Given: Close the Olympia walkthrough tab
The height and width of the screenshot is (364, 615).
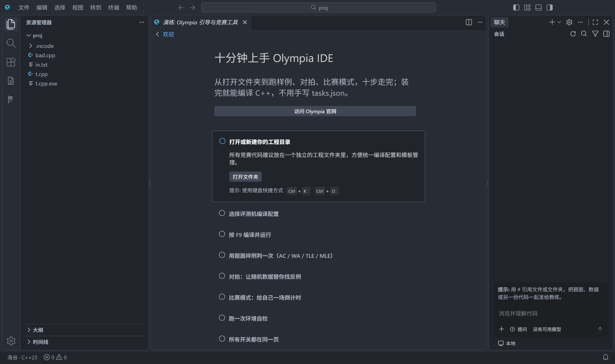Looking at the screenshot, I should point(245,22).
